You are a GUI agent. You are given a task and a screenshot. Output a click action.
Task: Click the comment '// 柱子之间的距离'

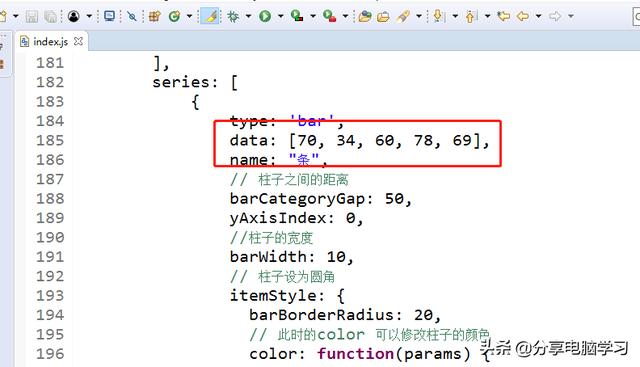(289, 180)
